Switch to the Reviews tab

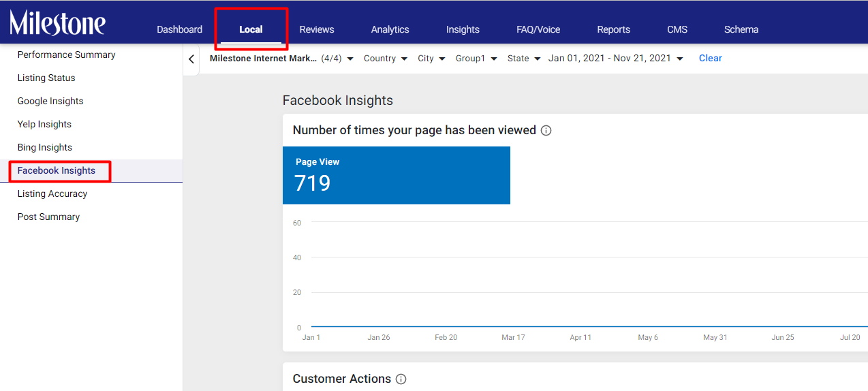[317, 29]
